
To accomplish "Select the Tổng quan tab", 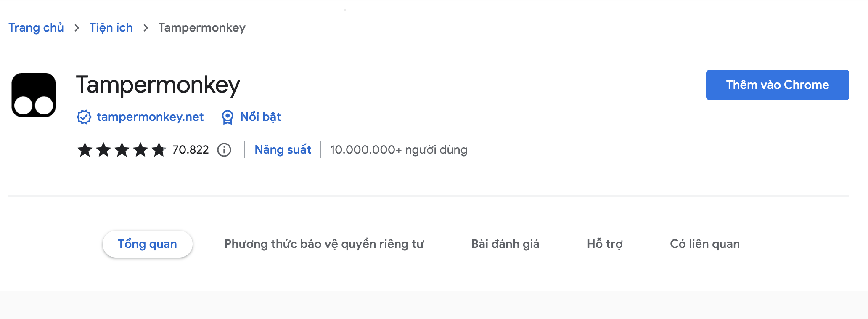I will click(x=148, y=244).
